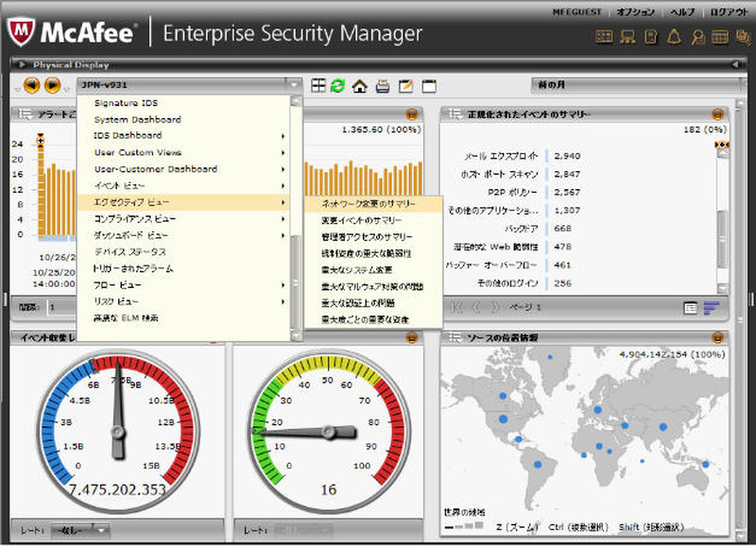
Task: Click the home view icon
Action: (x=360, y=86)
